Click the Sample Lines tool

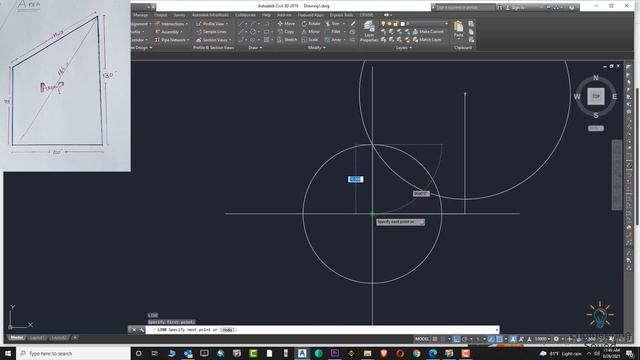pyautogui.click(x=211, y=31)
